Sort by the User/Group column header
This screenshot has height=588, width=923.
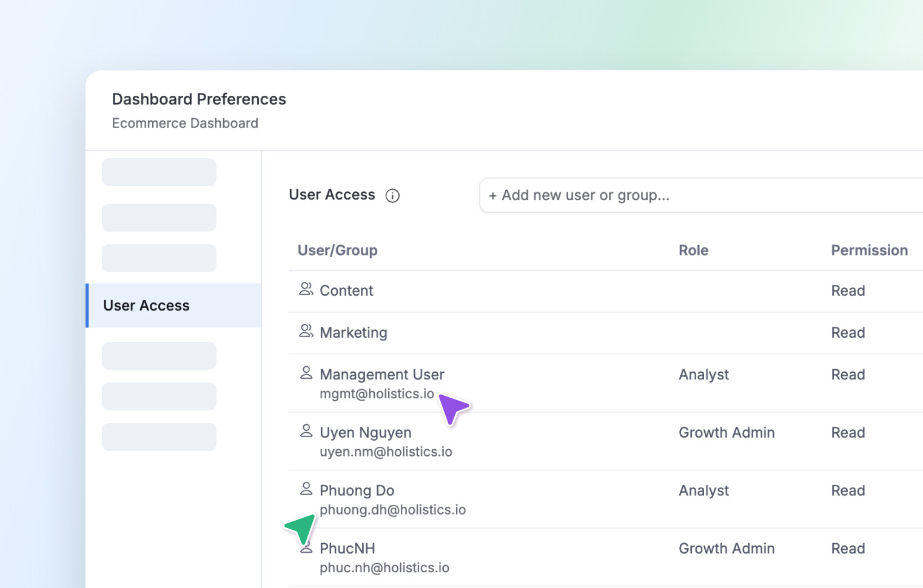coord(337,250)
